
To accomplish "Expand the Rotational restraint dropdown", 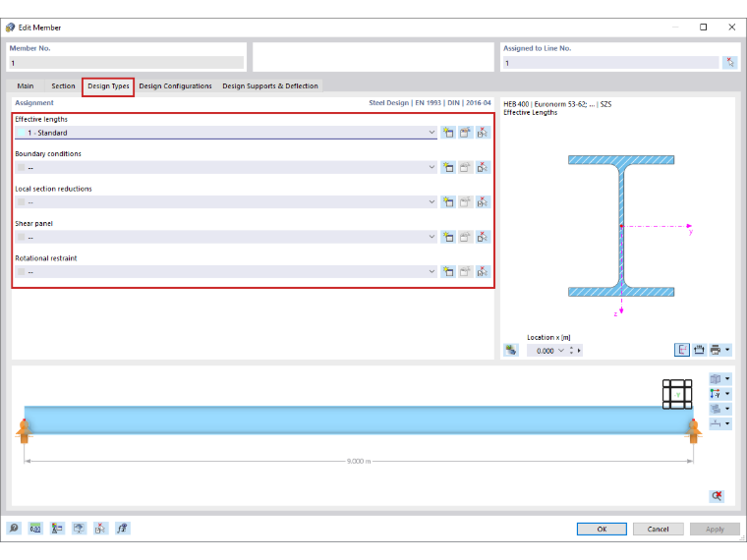I will (x=431, y=271).
